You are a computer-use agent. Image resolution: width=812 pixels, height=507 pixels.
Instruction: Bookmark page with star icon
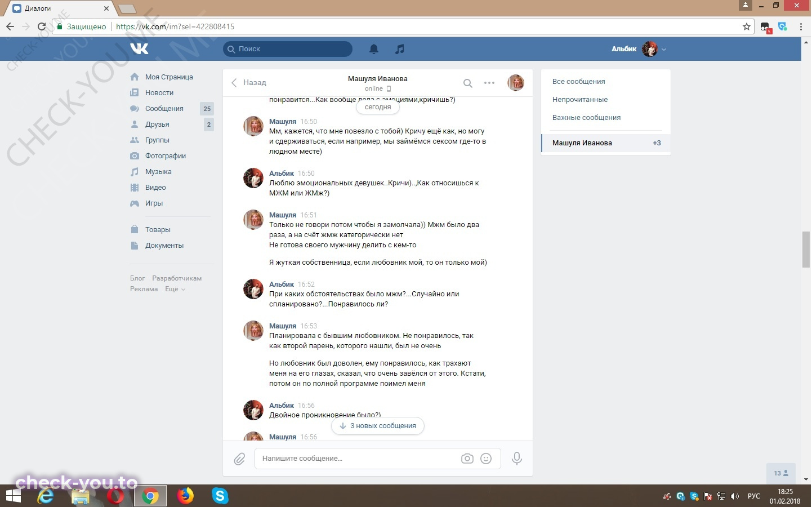747,26
